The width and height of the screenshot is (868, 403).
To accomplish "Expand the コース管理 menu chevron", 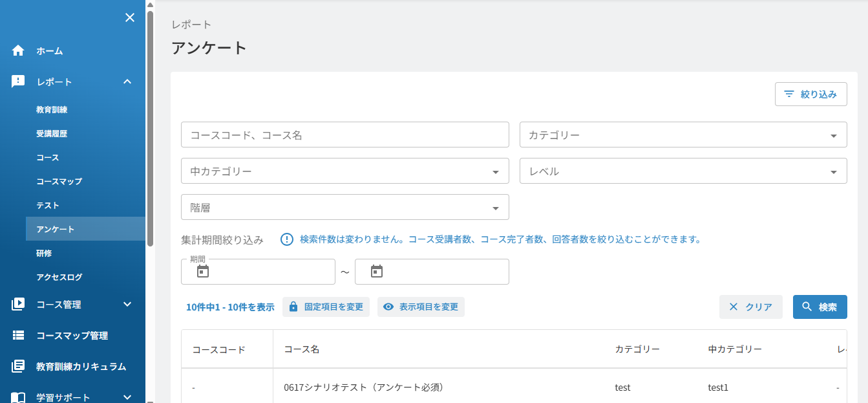I will click(127, 304).
